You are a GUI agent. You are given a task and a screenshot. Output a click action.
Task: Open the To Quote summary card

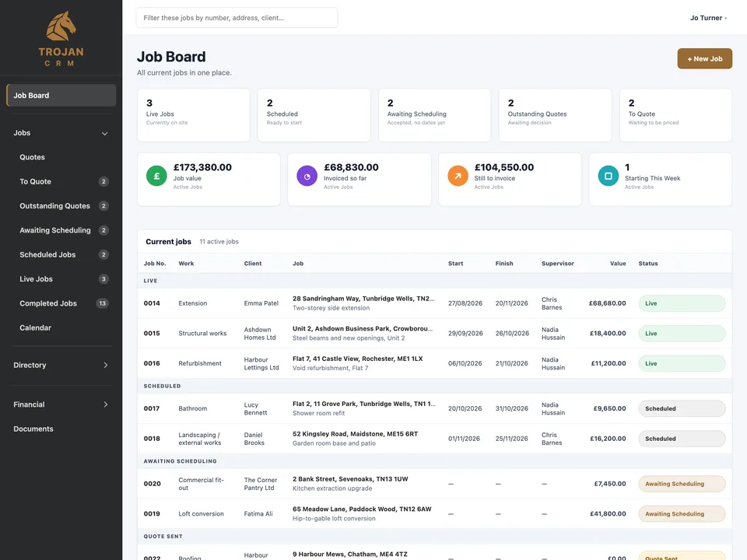tap(675, 115)
